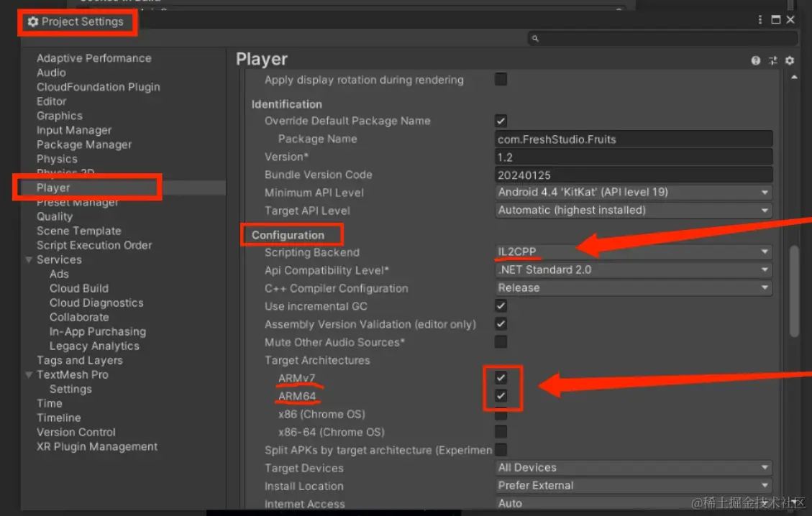
Task: Collapse the TextMesh Pro tree group
Action: (x=29, y=374)
